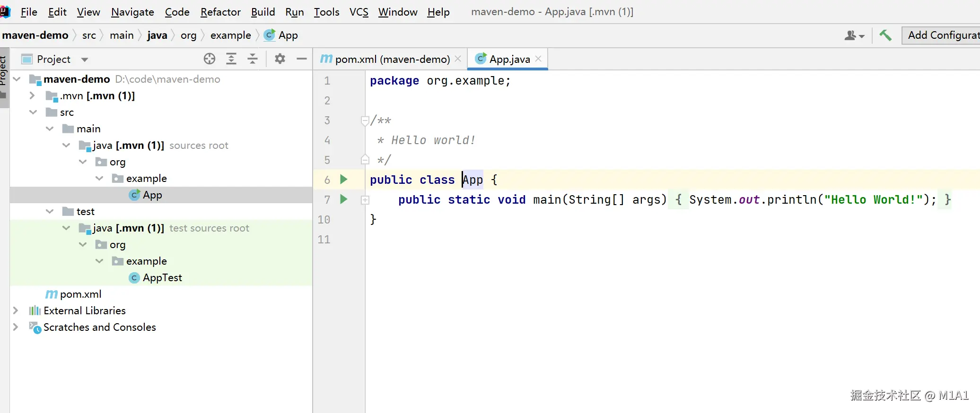The height and width of the screenshot is (413, 980).
Task: Open Project panel settings gear
Action: [x=280, y=59]
